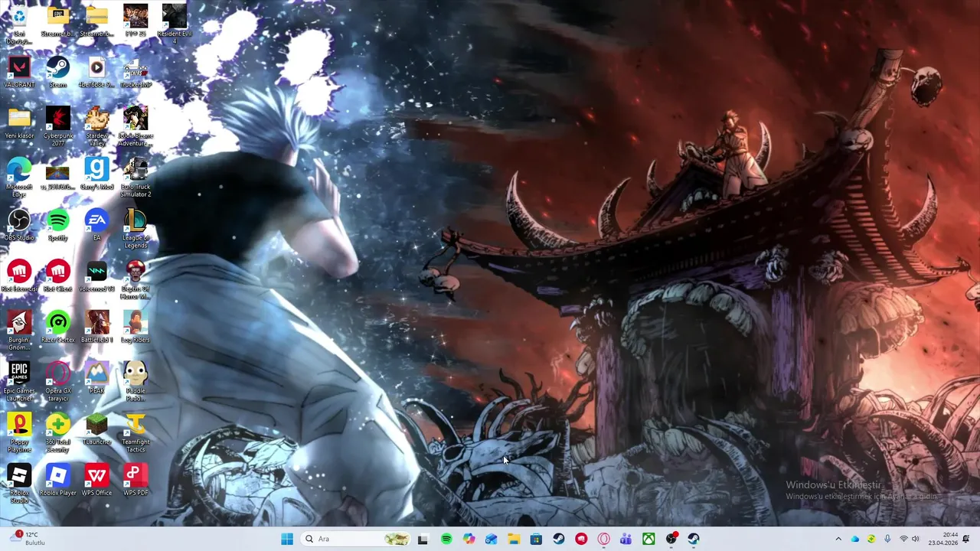Select the Spotify desktop shortcut
This screenshot has height=551, width=980.
point(58,226)
